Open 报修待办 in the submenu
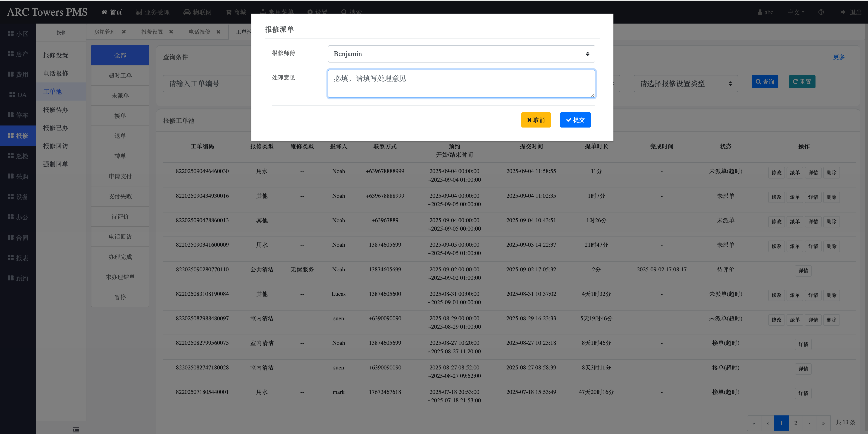 [x=56, y=110]
